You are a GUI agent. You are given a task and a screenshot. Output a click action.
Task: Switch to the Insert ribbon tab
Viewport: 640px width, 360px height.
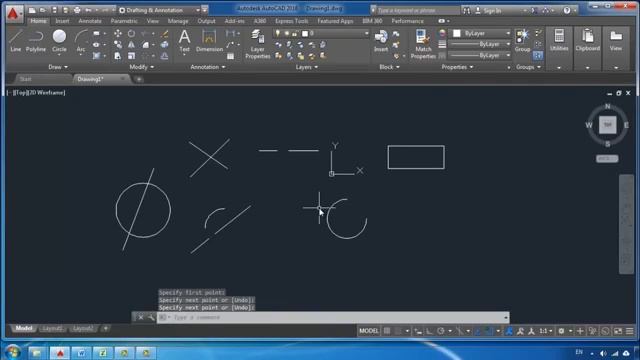(x=62, y=21)
